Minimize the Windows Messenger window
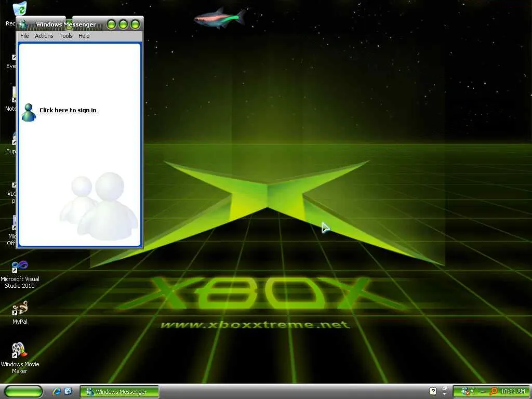Screen dimensions: 532x399 [111, 24]
